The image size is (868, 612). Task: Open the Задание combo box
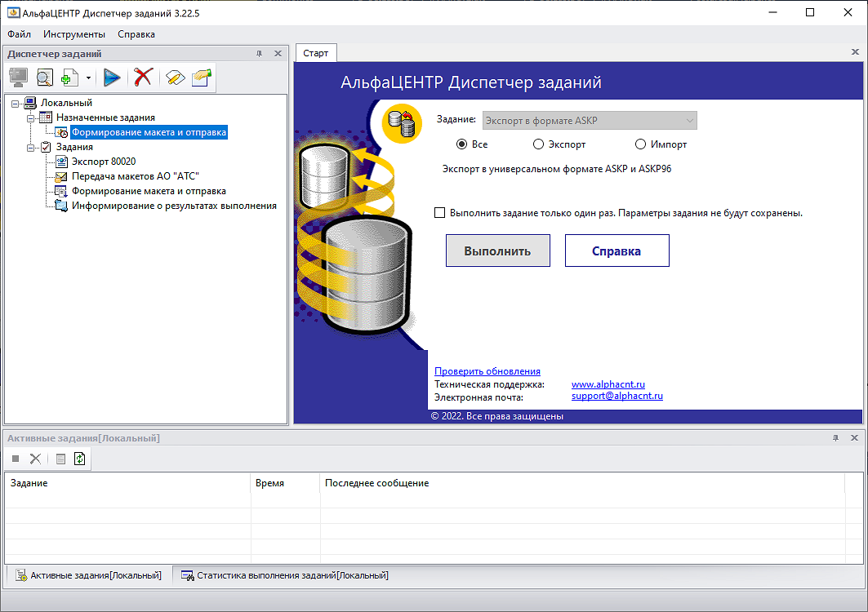(590, 121)
